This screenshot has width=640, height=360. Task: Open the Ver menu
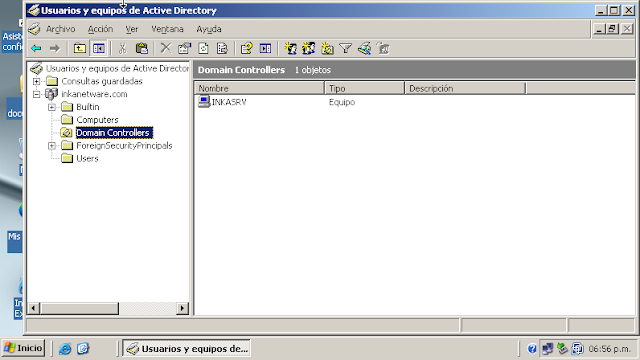coord(131,29)
